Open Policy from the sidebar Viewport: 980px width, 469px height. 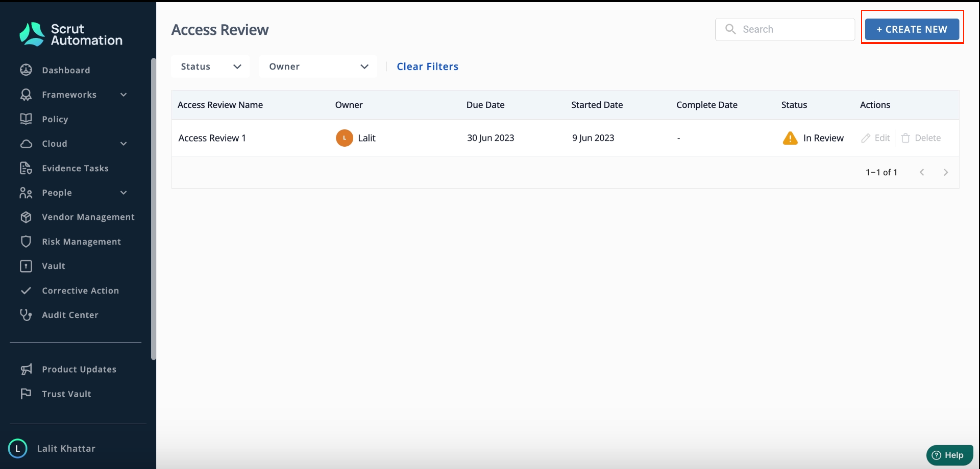pyautogui.click(x=55, y=119)
